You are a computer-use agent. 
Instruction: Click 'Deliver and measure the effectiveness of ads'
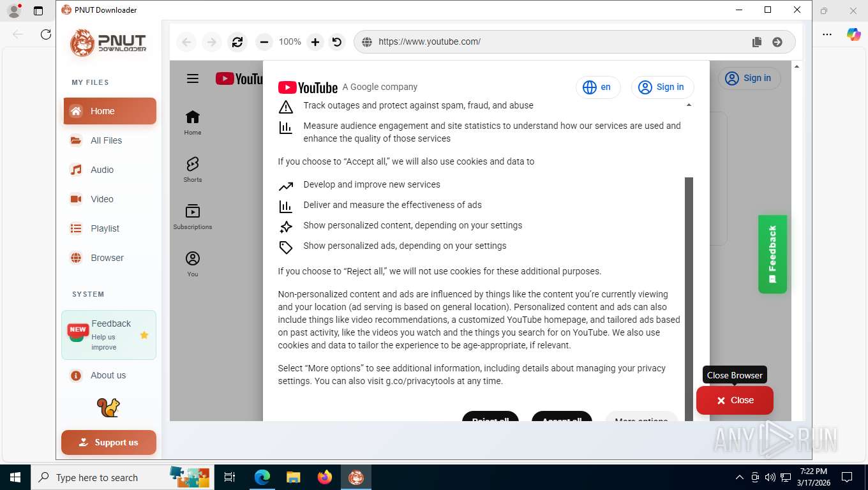pyautogui.click(x=393, y=205)
